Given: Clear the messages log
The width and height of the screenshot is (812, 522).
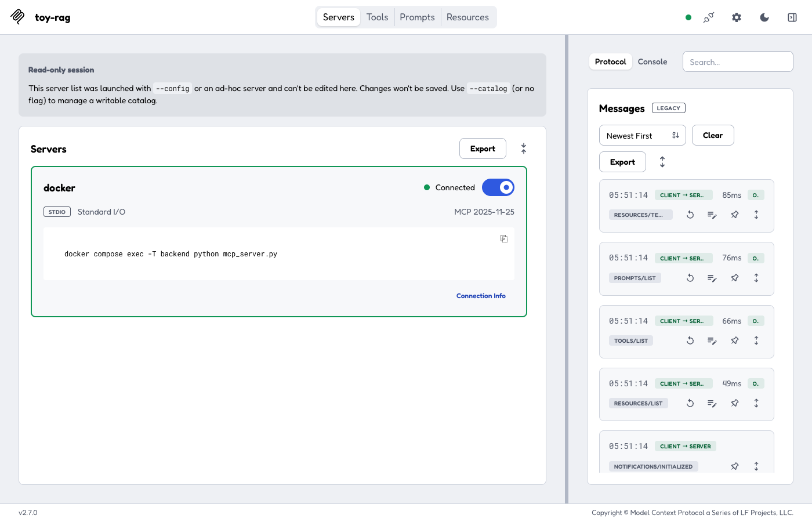Looking at the screenshot, I should [713, 135].
